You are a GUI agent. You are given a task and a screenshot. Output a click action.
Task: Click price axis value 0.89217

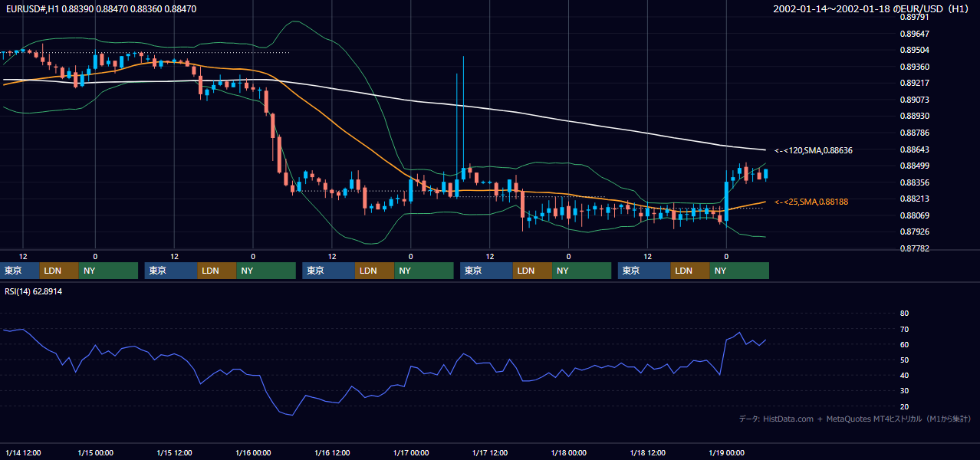pos(913,84)
